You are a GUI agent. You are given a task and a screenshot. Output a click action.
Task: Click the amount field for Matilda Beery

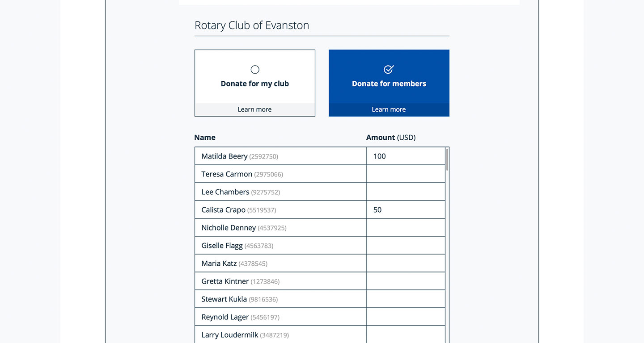tap(405, 156)
